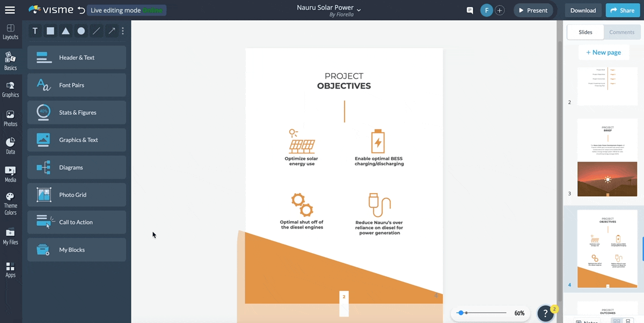Open the Apps panel in sidebar

pyautogui.click(x=11, y=270)
